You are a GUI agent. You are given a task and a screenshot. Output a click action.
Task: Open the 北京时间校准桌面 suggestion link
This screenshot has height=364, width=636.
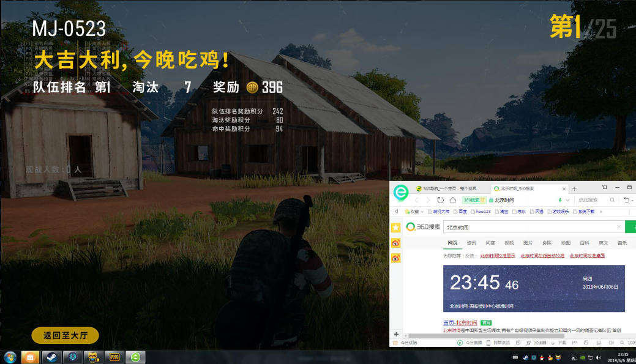click(x=587, y=256)
